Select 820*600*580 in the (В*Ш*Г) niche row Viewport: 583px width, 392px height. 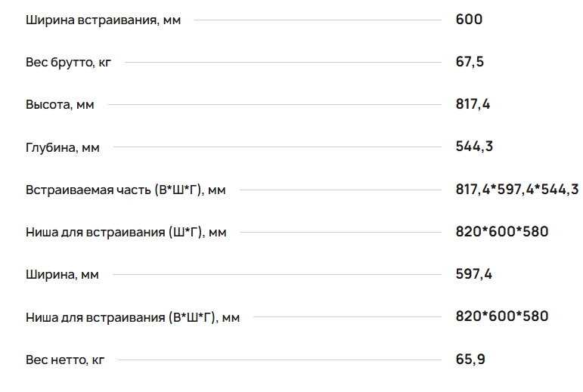point(502,316)
